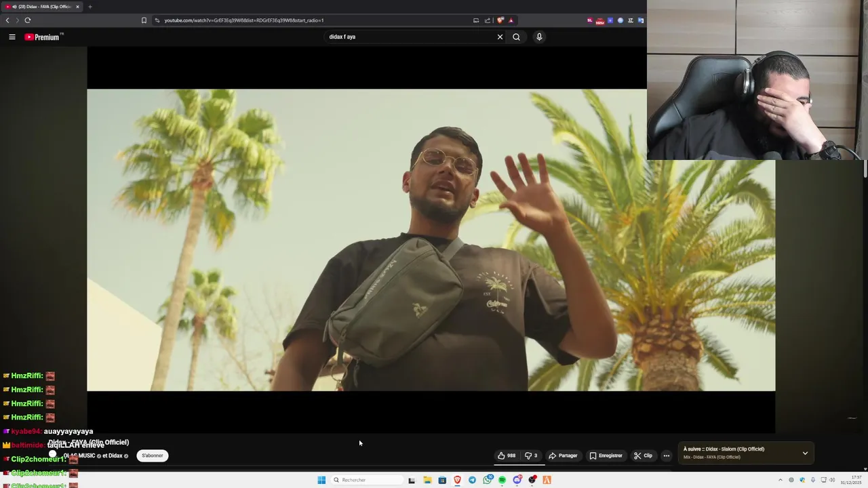This screenshot has height=488, width=868.
Task: Share page via address bar share icon
Action: point(487,20)
